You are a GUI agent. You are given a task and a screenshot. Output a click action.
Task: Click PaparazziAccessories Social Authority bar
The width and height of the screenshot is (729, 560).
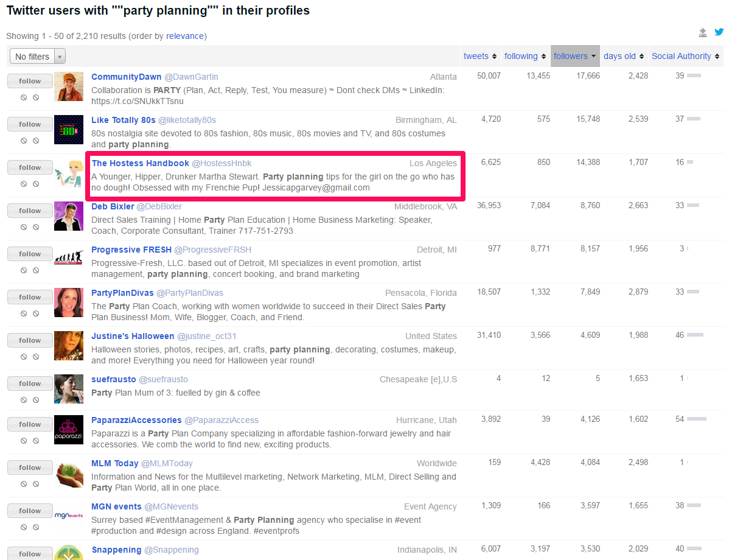point(697,419)
